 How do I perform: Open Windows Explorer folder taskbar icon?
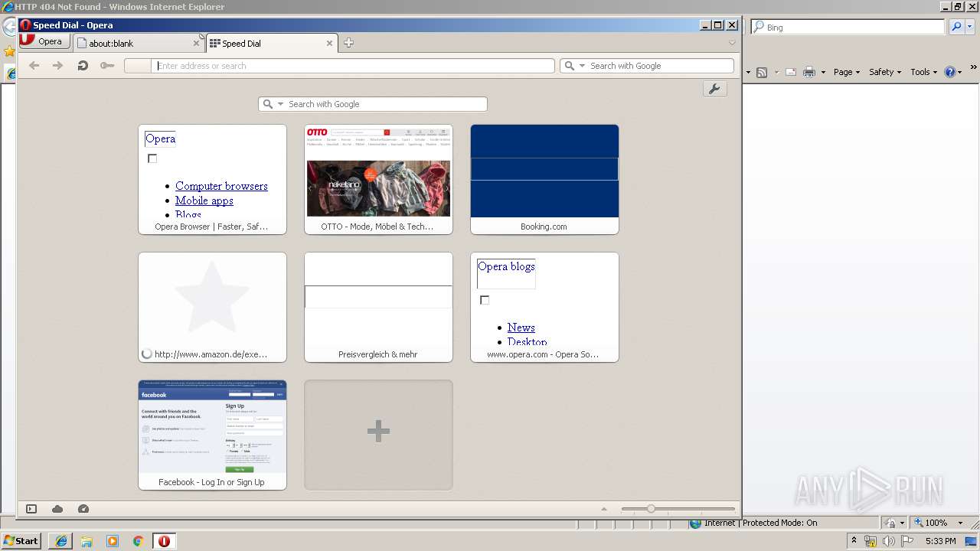[x=87, y=541]
